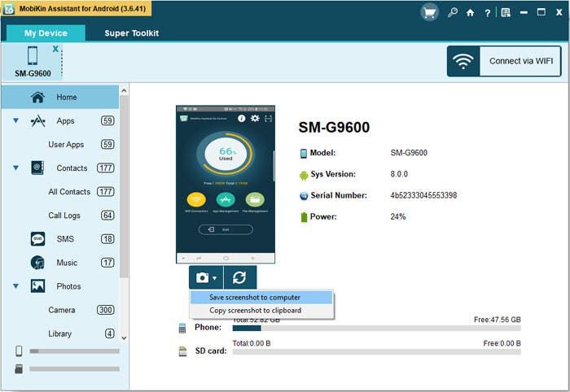The width and height of the screenshot is (570, 392).
Task: Close the SM-G9600 device tab
Action: point(55,49)
